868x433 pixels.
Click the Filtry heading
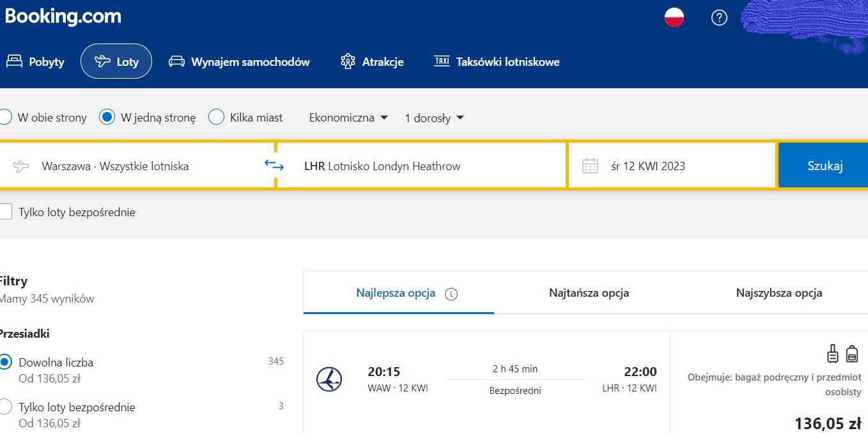13,281
